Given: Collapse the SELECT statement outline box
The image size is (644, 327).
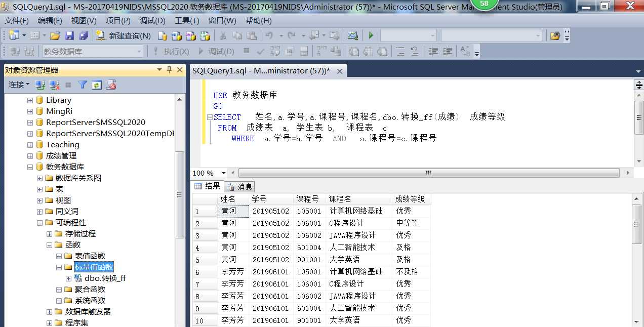Looking at the screenshot, I should tap(209, 117).
